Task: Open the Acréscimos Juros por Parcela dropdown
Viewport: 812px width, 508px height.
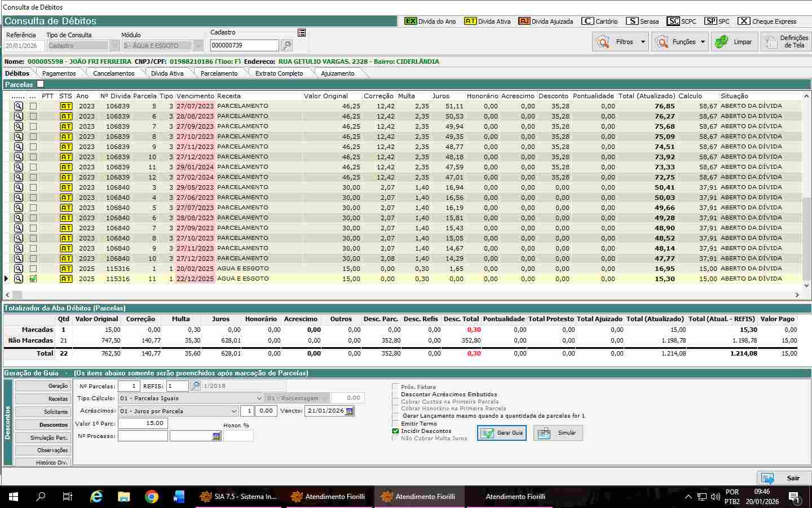Action: pyautogui.click(x=233, y=411)
